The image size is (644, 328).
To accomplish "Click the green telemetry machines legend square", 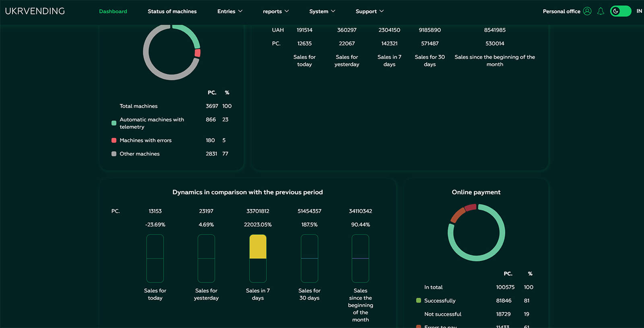I will pyautogui.click(x=114, y=123).
